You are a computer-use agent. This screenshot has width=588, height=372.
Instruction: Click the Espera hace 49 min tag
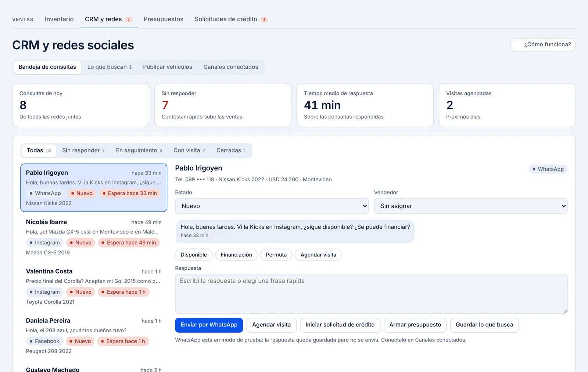click(129, 243)
